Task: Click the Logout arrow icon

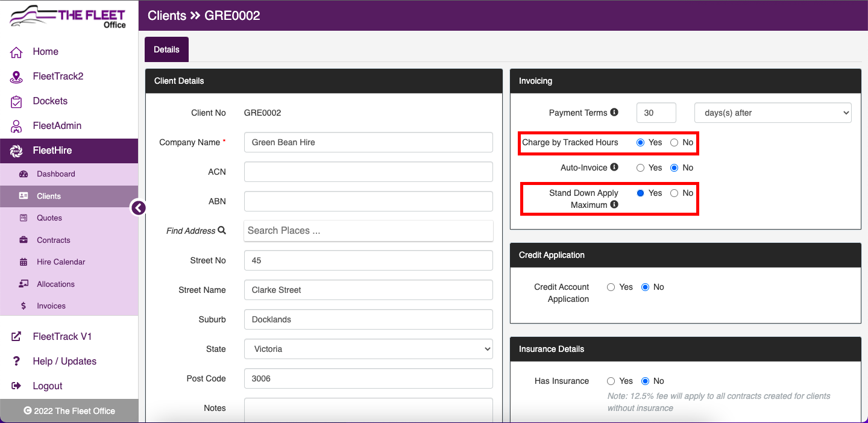Action: point(17,386)
